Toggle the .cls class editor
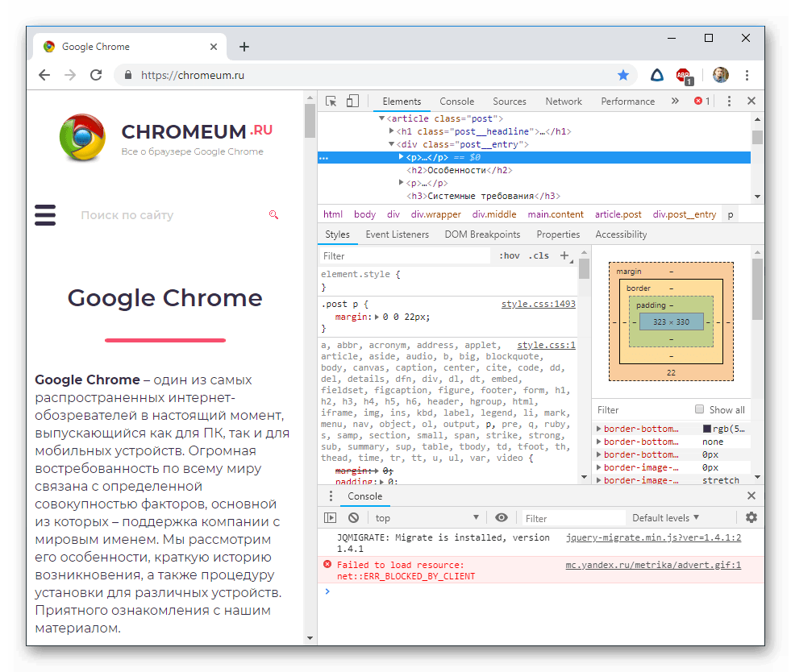791x672 pixels. [x=539, y=256]
